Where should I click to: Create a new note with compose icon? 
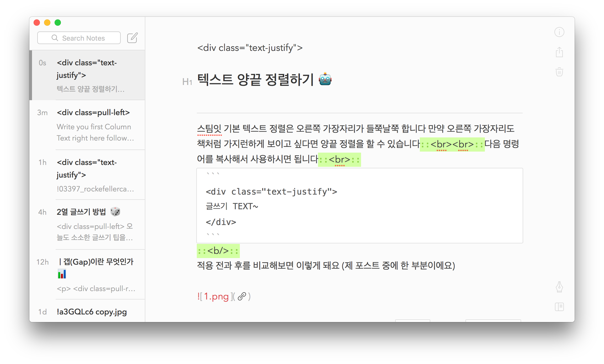coord(132,38)
